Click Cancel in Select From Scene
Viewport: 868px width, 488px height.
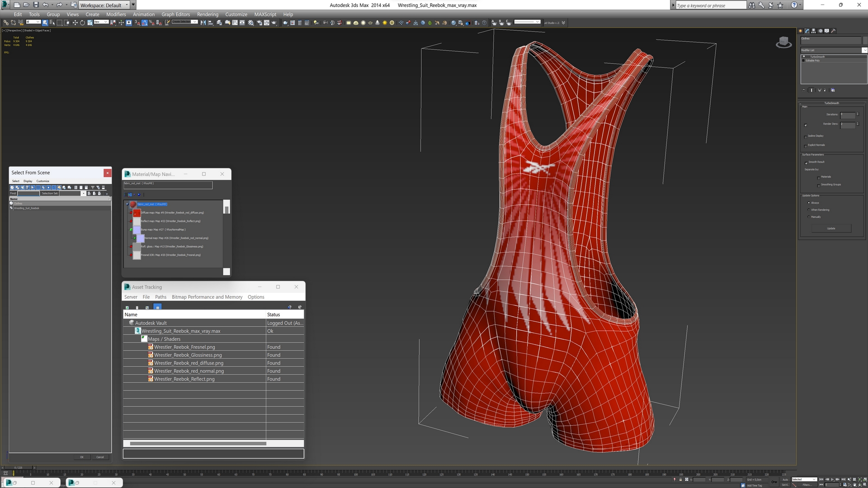click(100, 457)
